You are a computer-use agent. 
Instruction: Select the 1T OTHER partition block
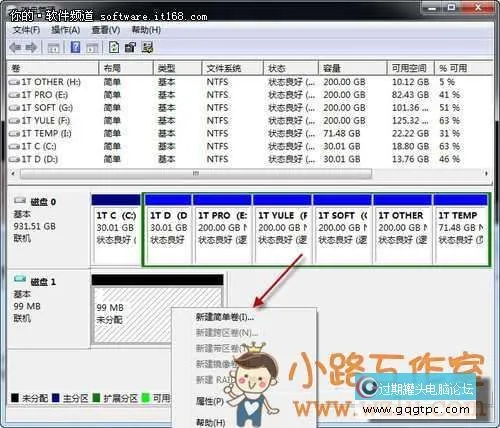point(402,229)
